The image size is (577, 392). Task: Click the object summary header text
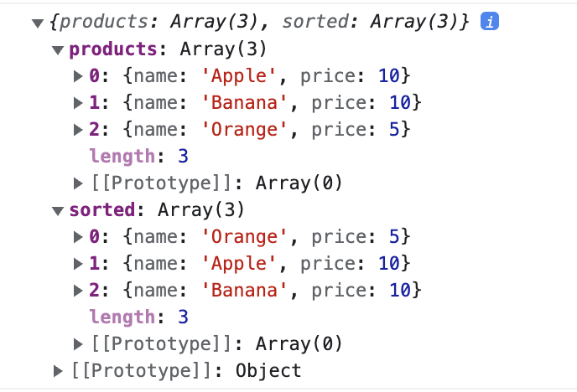[x=259, y=21]
